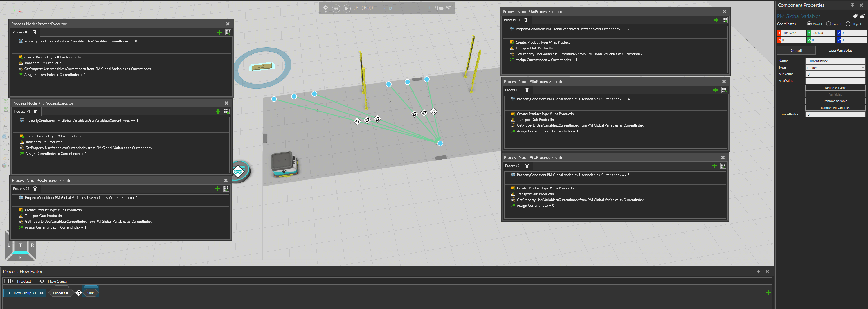
Task: Delete Process #1 in Process Node #4
Action: click(35, 112)
